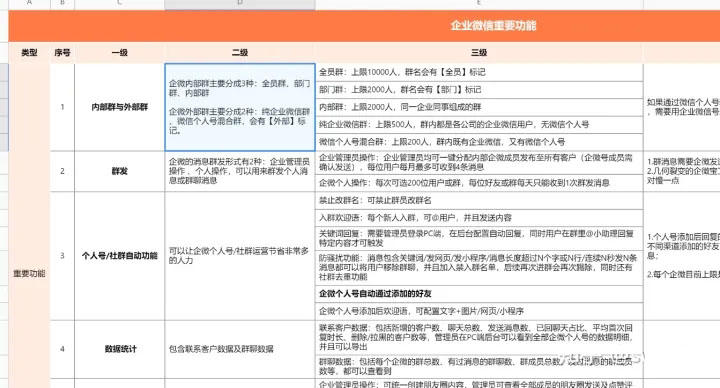Select the "入群欢迎语" cell

point(479,218)
